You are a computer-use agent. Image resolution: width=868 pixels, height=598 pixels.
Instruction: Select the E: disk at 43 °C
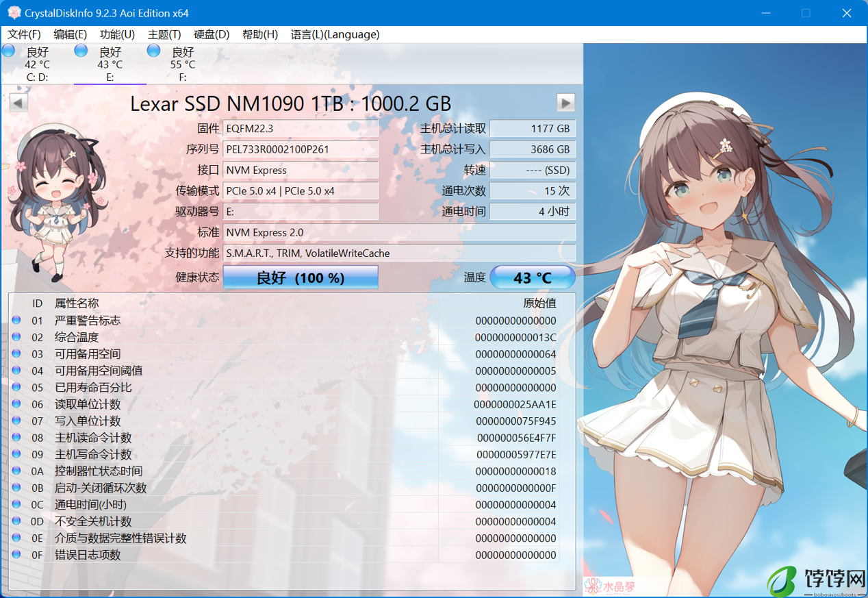pyautogui.click(x=110, y=64)
